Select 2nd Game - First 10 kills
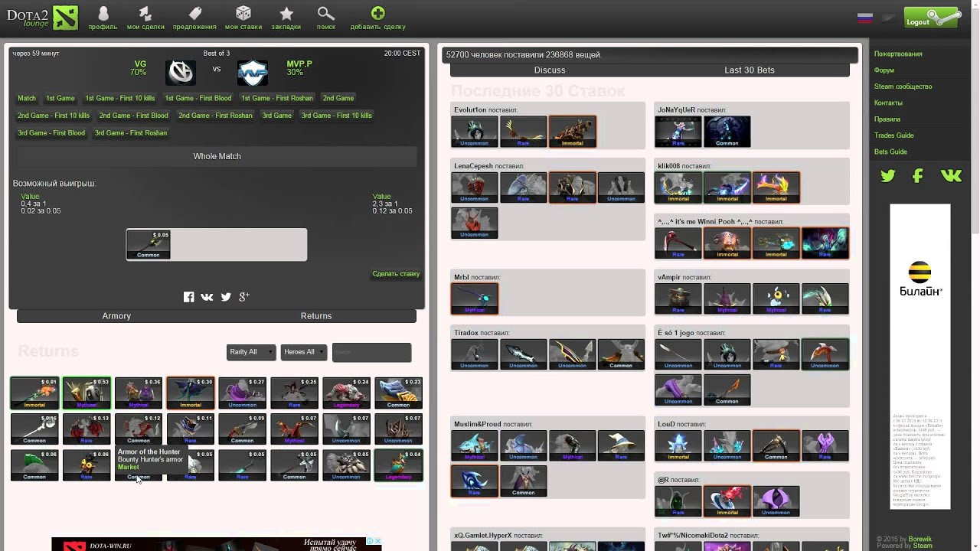The height and width of the screenshot is (551, 980). (54, 116)
